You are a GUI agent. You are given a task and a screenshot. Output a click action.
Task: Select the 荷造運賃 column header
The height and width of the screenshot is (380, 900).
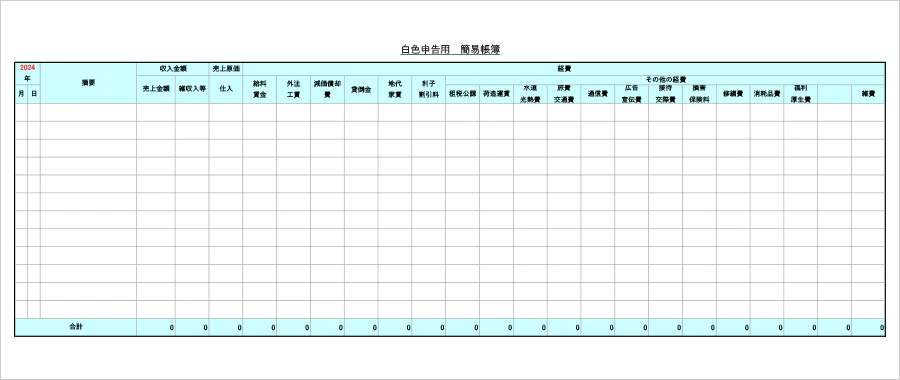pos(496,94)
